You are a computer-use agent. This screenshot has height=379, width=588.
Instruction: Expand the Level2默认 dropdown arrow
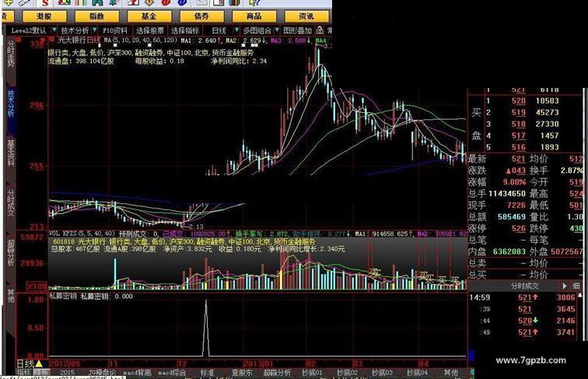pyautogui.click(x=54, y=30)
